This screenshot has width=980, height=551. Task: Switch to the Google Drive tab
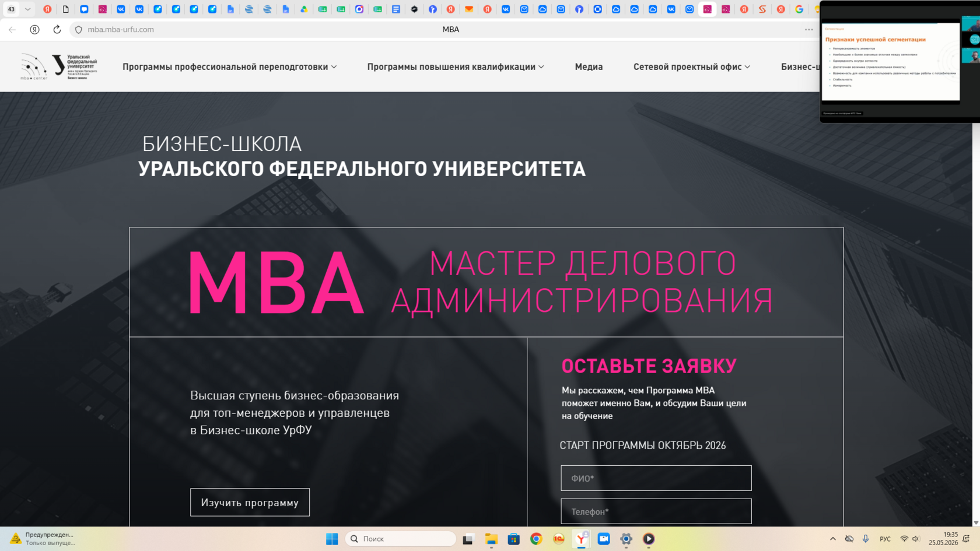[x=304, y=9]
